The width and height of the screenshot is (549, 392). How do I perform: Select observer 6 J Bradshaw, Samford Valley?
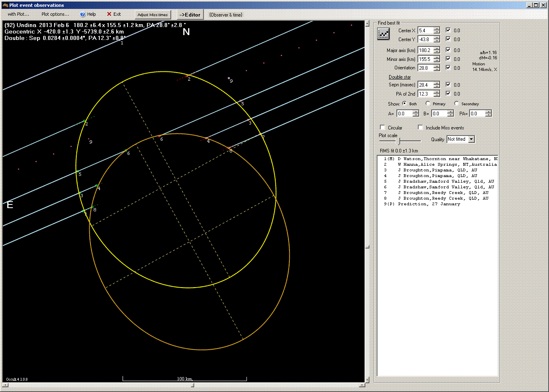coord(438,187)
